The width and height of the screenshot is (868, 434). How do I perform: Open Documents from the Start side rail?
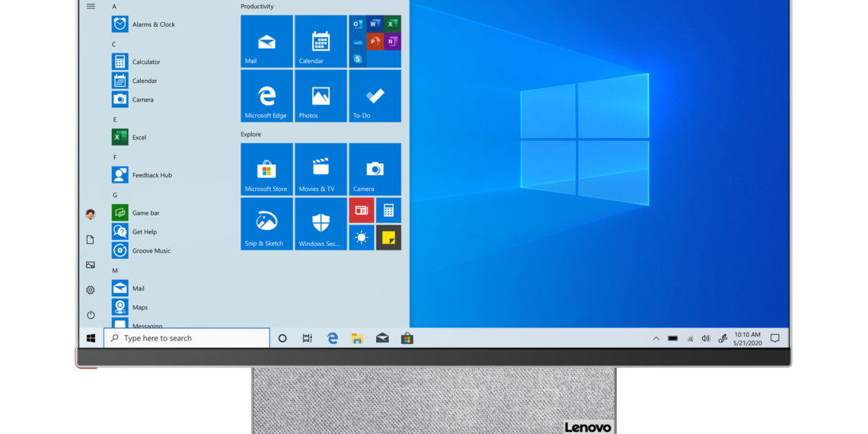click(91, 240)
